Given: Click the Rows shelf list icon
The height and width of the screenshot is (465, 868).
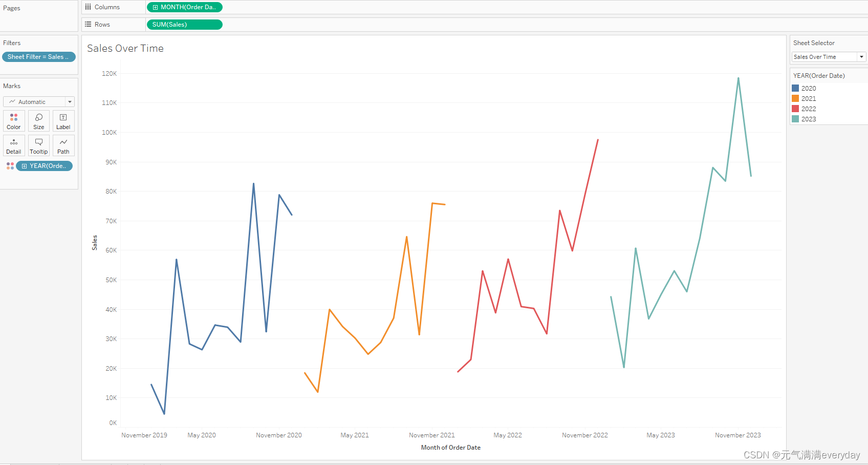Looking at the screenshot, I should (x=88, y=24).
